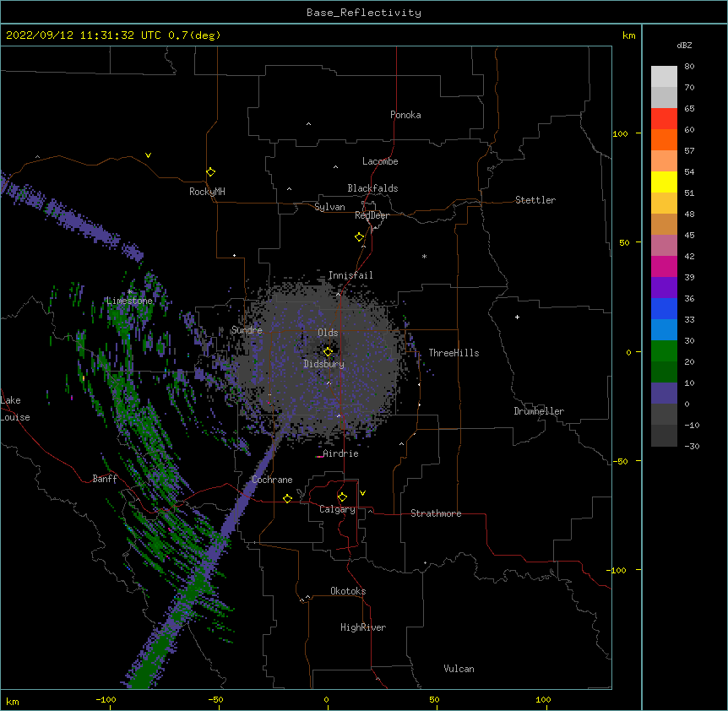Screen dimensions: 728x711
Task: Click the timestamp 2022/09/12 11:31:32 UTC
Action: click(x=84, y=35)
